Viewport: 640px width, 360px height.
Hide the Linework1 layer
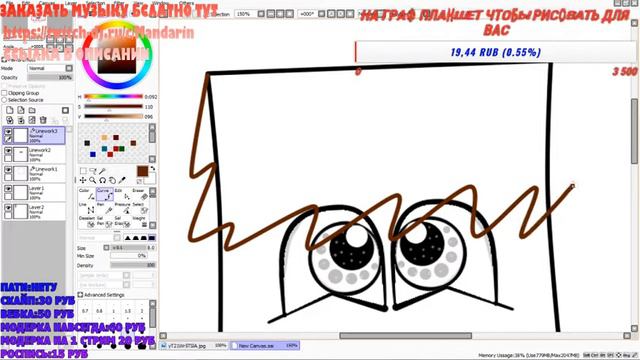pyautogui.click(x=8, y=170)
